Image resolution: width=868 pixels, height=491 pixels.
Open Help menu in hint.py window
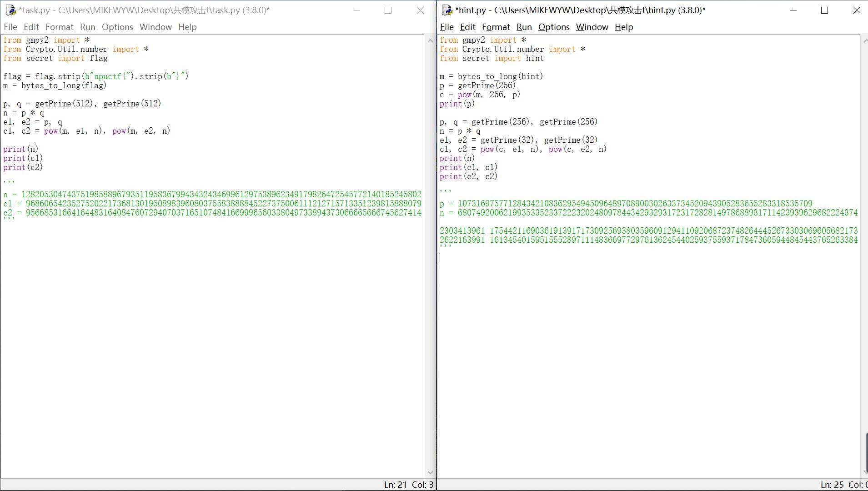point(624,27)
